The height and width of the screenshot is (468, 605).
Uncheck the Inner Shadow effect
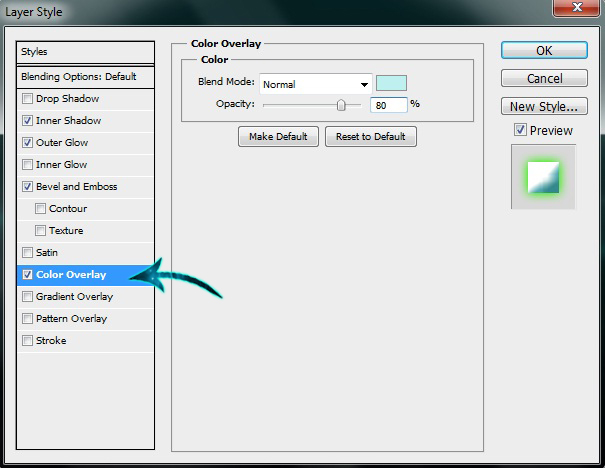(27, 121)
